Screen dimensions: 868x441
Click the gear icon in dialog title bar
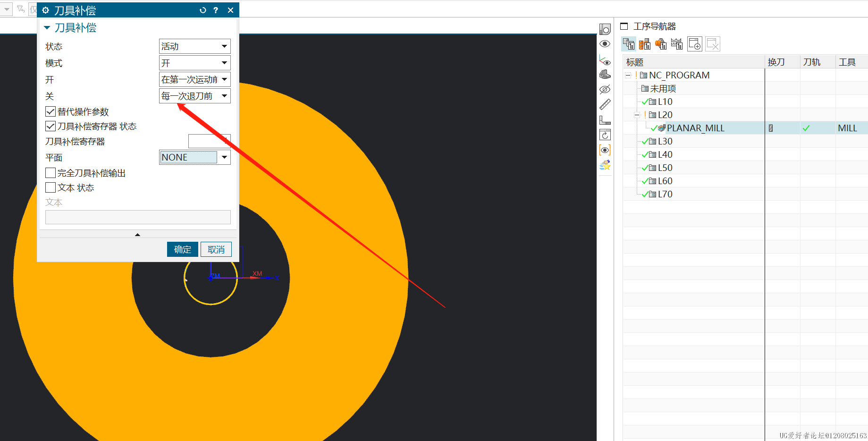pos(46,10)
